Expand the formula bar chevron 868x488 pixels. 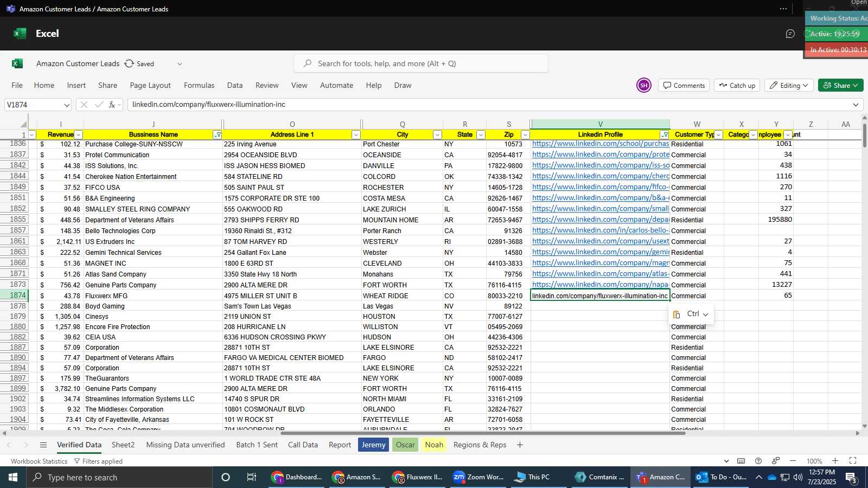tap(856, 105)
